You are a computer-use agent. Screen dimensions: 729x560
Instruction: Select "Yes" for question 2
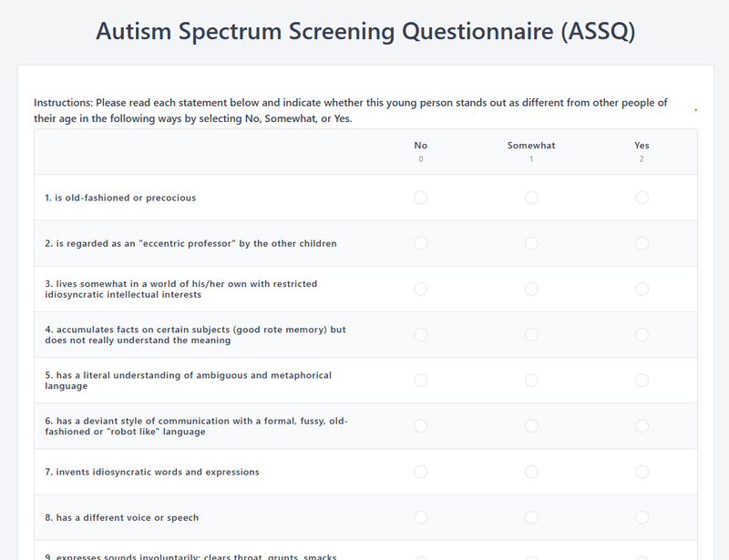pyautogui.click(x=642, y=243)
